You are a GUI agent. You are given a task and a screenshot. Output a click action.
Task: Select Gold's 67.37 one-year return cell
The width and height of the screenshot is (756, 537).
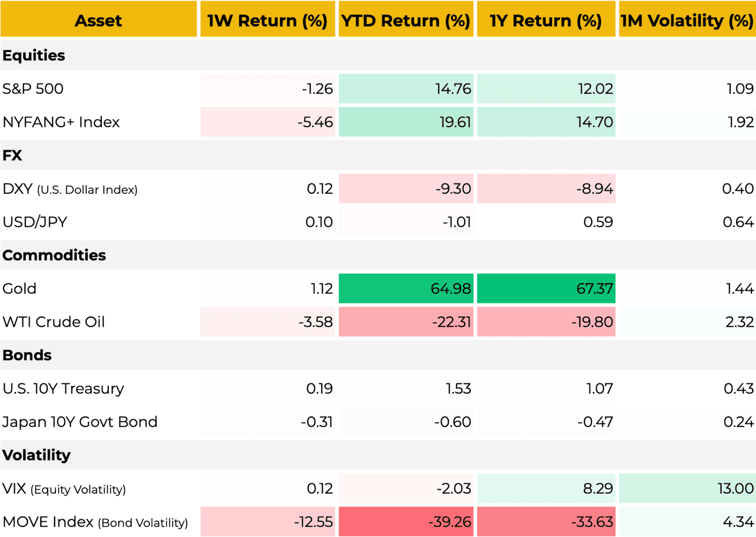tap(546, 289)
